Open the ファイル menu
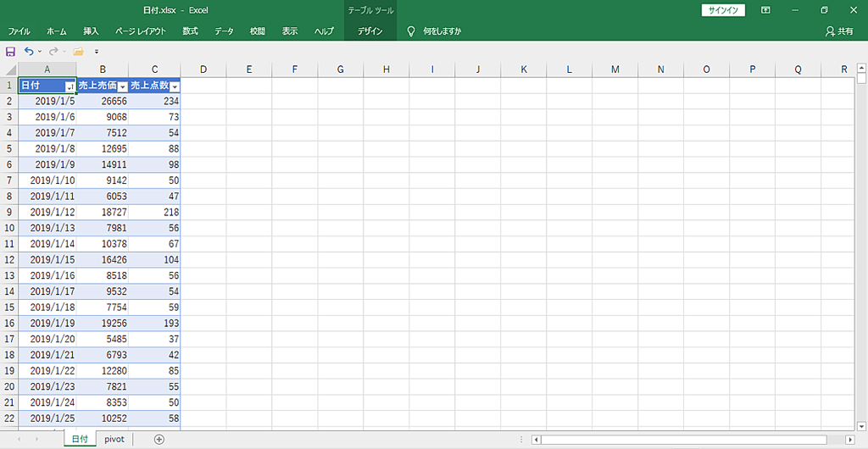The image size is (868, 449). pyautogui.click(x=19, y=31)
